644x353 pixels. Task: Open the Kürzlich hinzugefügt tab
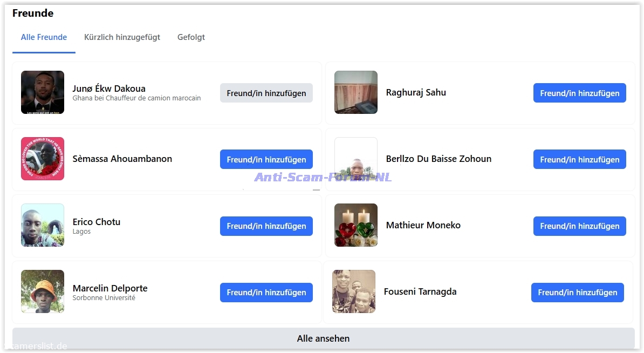[x=122, y=37]
